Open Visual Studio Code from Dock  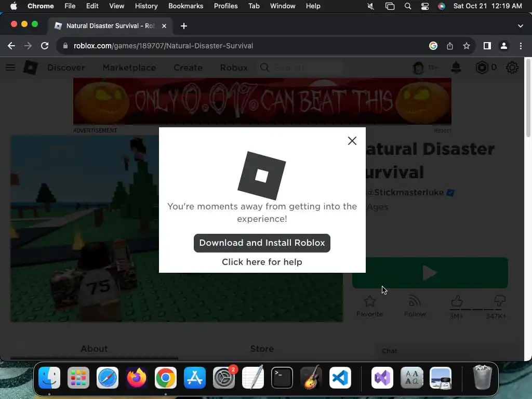(x=340, y=378)
